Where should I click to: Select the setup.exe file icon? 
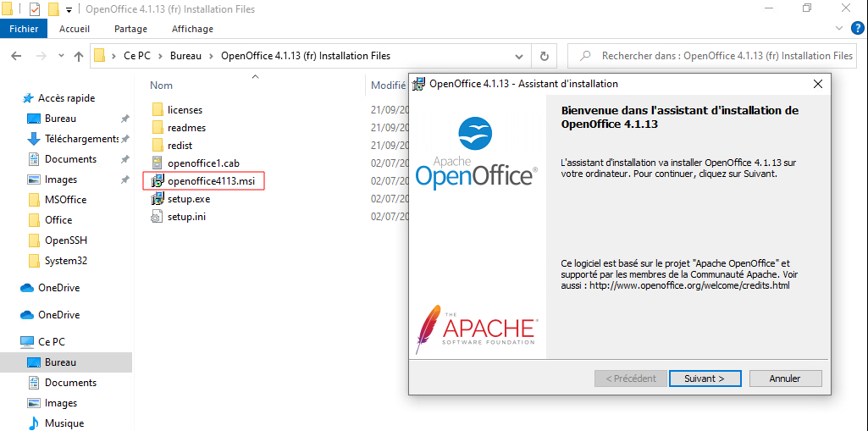pos(157,200)
